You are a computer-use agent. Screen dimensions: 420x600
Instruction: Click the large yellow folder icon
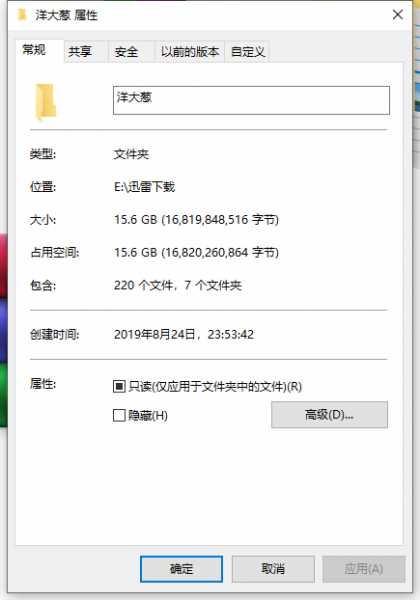tap(46, 103)
